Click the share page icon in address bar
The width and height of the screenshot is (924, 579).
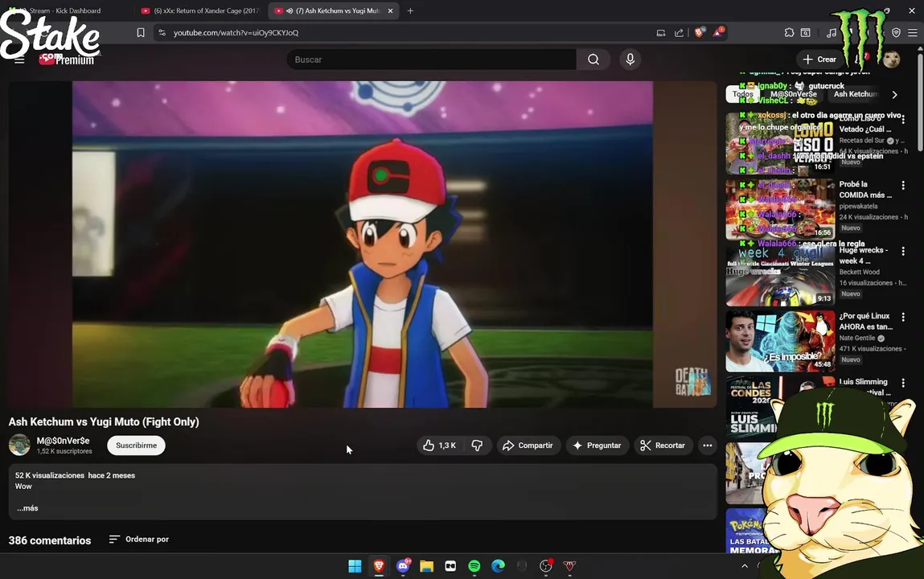point(679,33)
